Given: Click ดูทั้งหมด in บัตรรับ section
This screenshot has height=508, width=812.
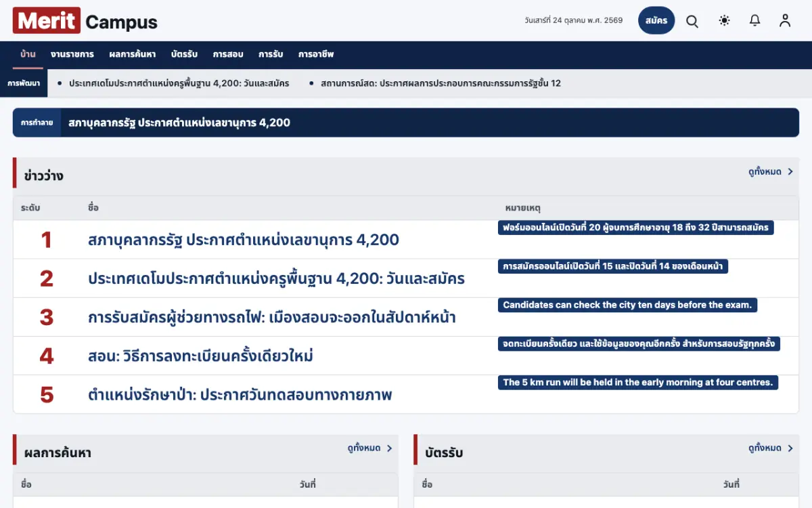Looking at the screenshot, I should [x=765, y=448].
